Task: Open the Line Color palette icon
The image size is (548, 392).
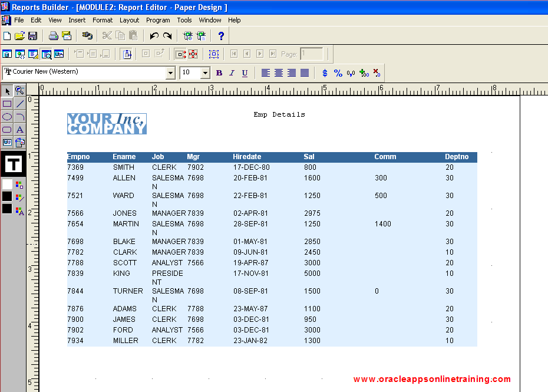Action: [x=19, y=197]
